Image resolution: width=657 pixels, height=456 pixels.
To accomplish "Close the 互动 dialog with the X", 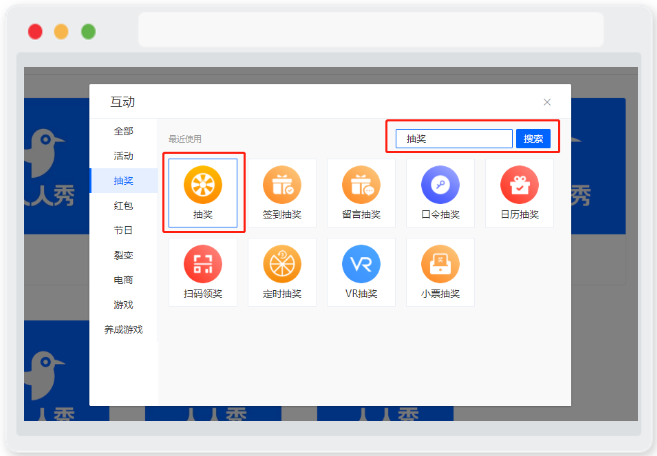I will (x=547, y=102).
